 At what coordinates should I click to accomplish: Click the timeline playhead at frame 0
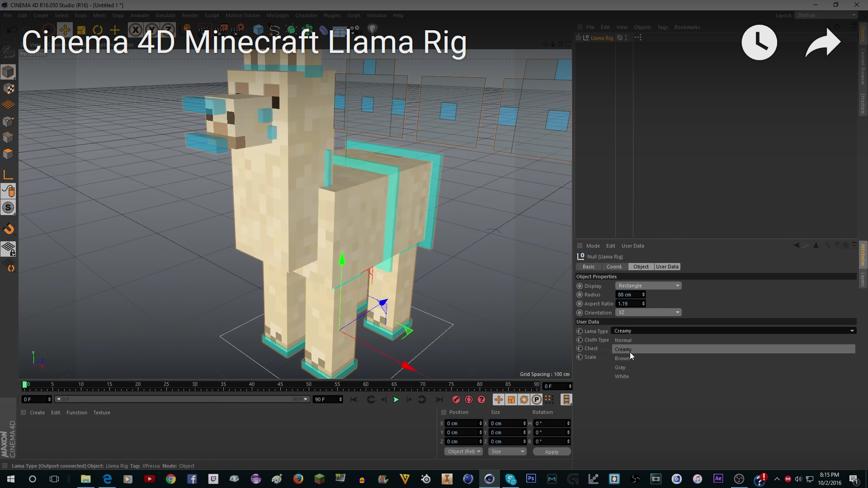tap(24, 385)
